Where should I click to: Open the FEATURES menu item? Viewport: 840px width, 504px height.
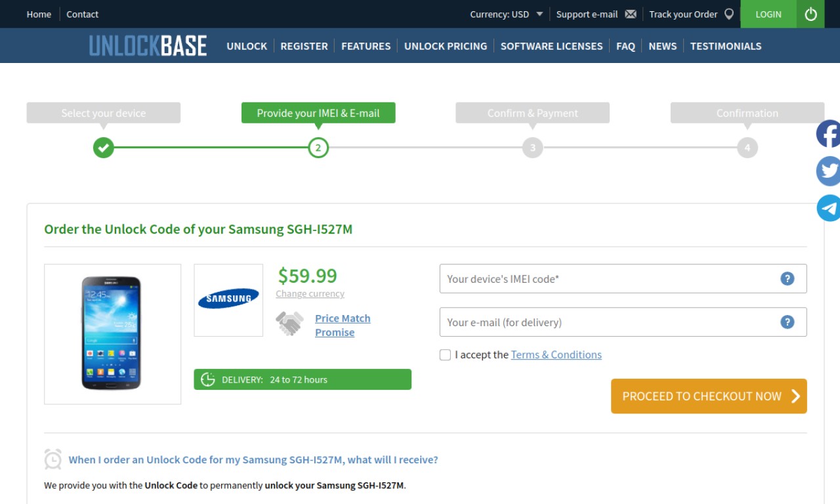[x=366, y=46]
